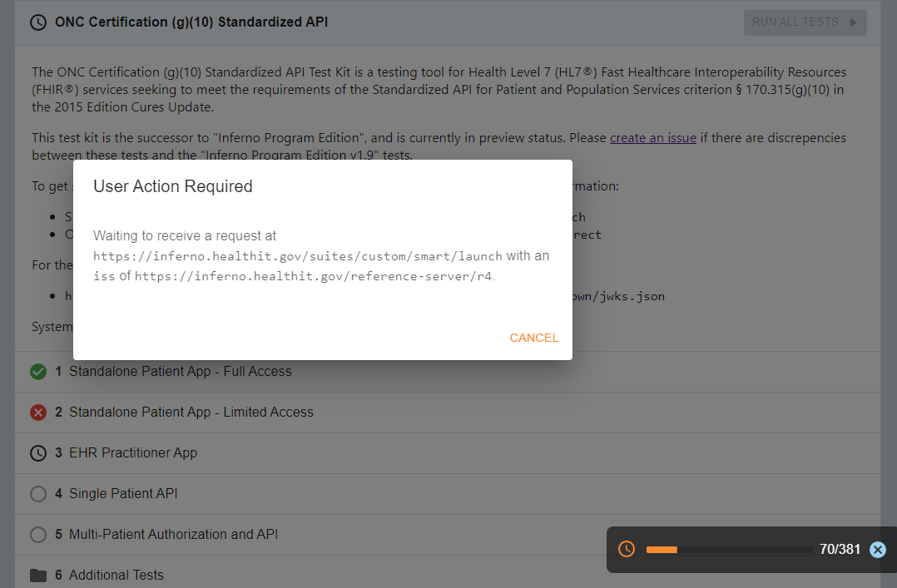
Task: Click the running clock icon for EHR Practitioner App
Action: pos(38,453)
